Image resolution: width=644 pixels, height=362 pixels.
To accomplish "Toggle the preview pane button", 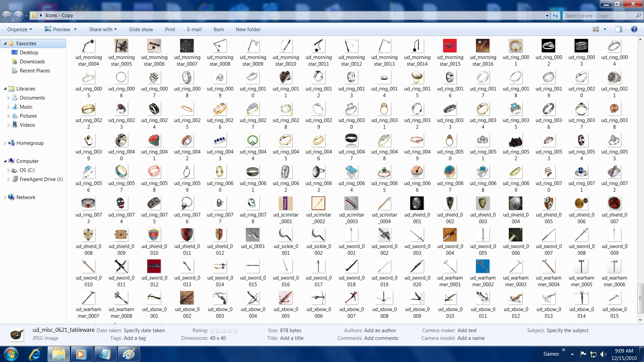I will (x=619, y=29).
